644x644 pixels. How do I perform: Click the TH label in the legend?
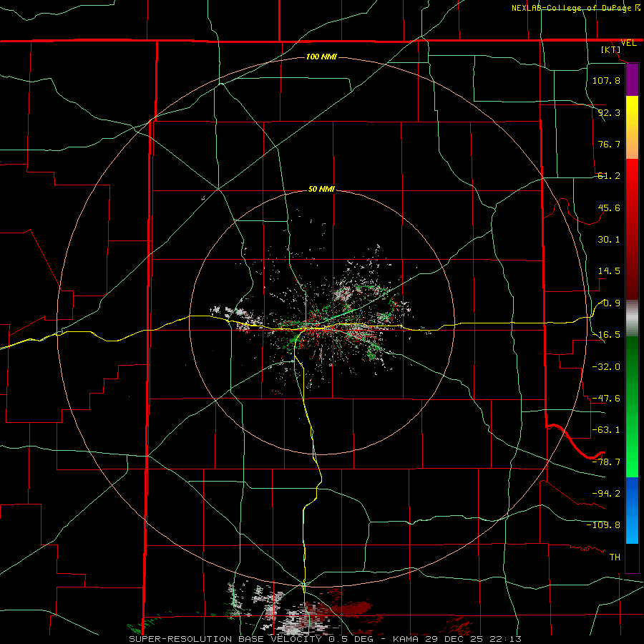(615, 557)
